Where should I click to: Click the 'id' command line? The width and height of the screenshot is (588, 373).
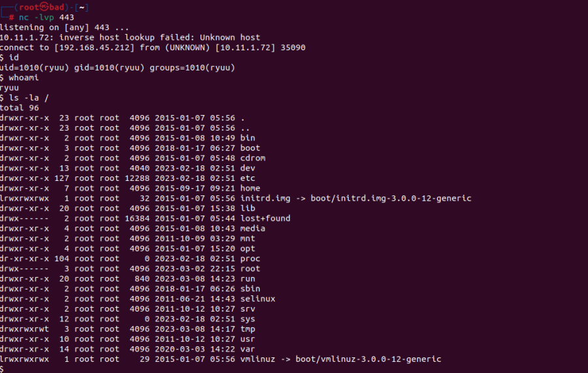click(x=9, y=57)
